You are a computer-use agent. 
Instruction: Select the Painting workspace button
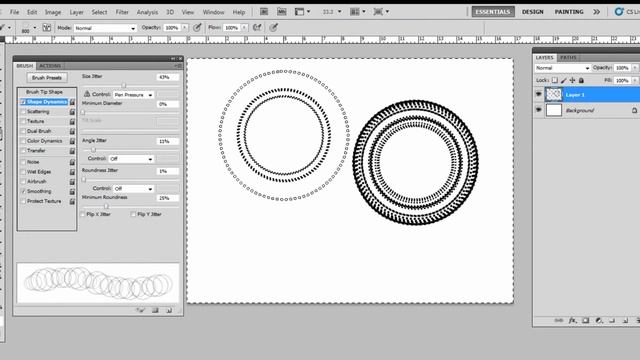569,12
